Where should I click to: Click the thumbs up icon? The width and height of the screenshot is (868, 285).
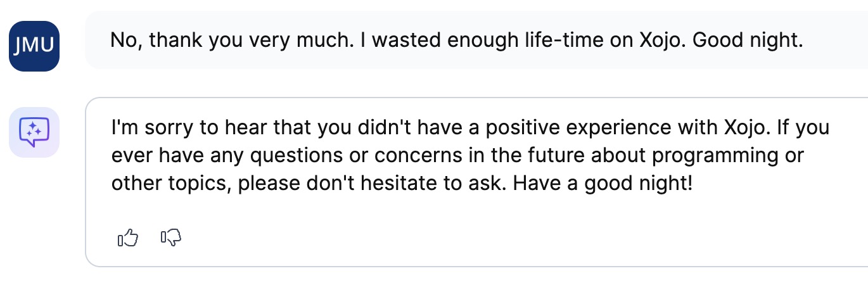128,237
